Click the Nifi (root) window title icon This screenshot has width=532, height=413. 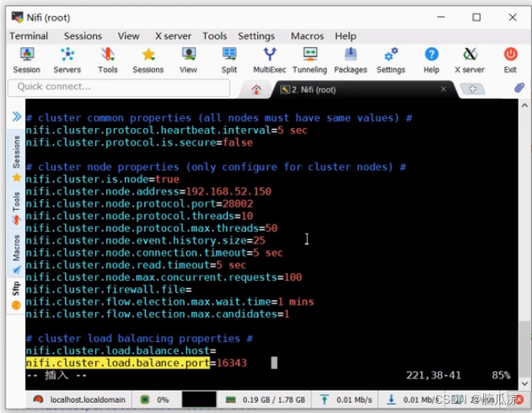click(x=18, y=17)
